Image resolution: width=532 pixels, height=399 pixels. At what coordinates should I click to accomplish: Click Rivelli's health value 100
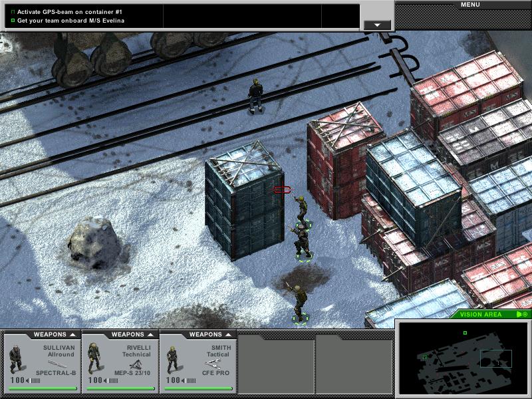click(95, 380)
